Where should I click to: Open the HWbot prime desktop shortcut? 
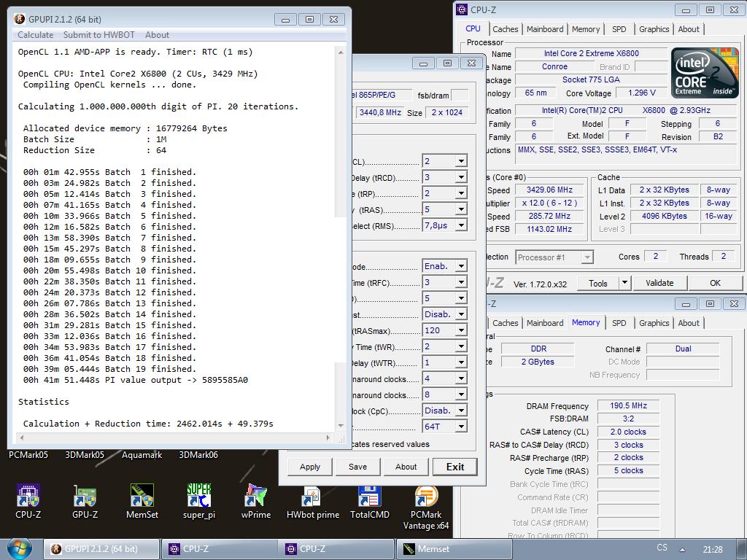pos(313,501)
